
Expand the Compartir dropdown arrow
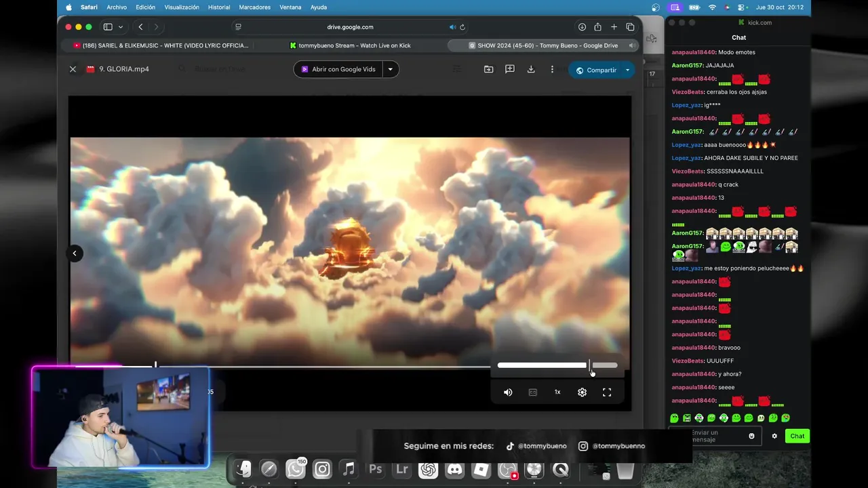coord(627,70)
